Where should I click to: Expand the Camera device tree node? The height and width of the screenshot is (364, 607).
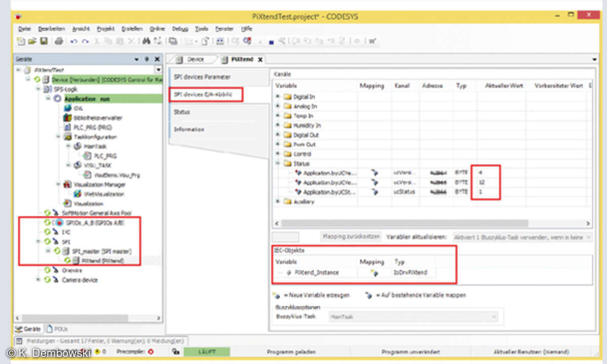click(x=38, y=280)
